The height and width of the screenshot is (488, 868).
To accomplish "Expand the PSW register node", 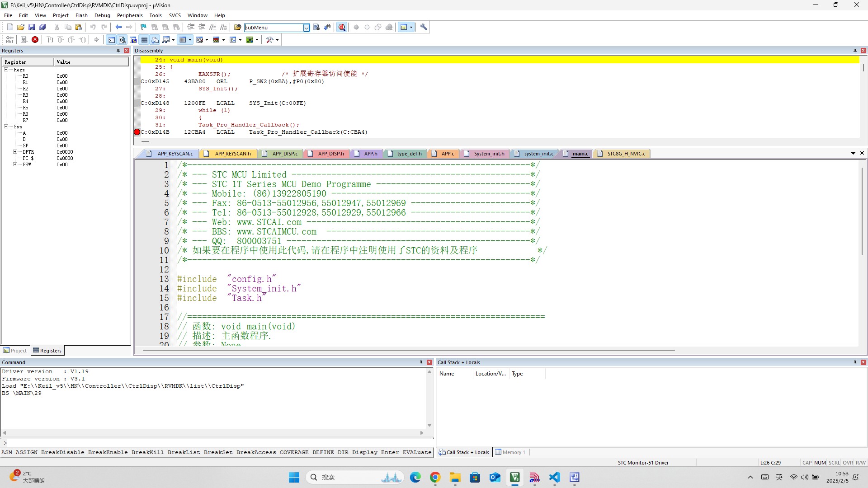I will [15, 164].
